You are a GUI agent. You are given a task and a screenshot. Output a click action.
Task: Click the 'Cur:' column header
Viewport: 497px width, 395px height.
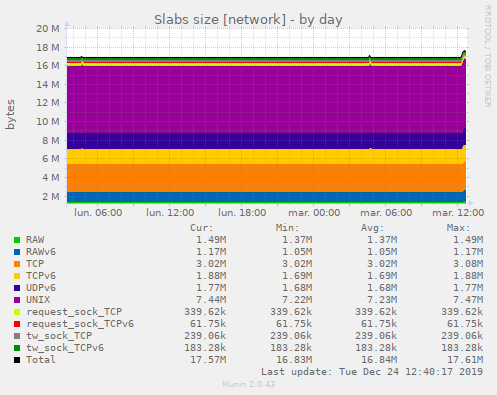201,228
